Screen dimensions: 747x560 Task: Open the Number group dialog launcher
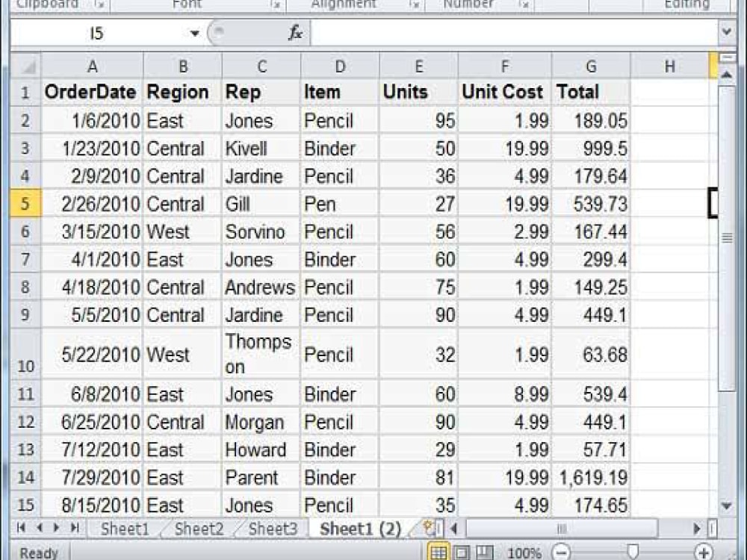coord(524,4)
